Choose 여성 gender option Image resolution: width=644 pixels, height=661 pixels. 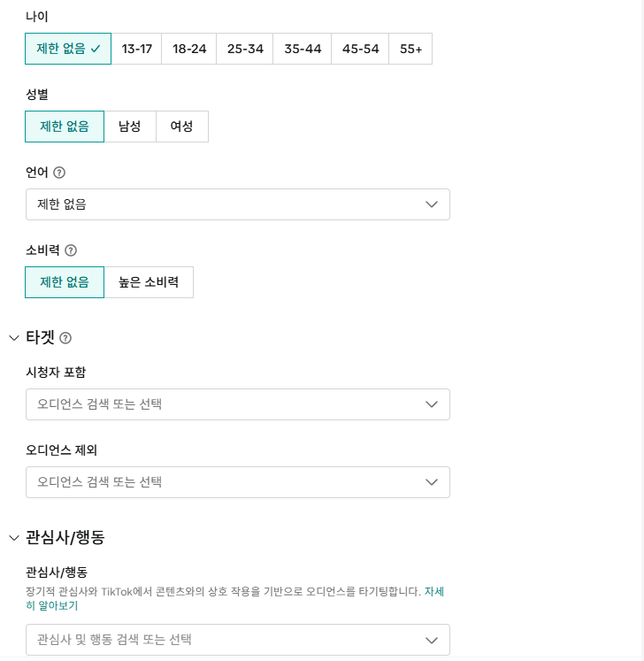(x=182, y=127)
